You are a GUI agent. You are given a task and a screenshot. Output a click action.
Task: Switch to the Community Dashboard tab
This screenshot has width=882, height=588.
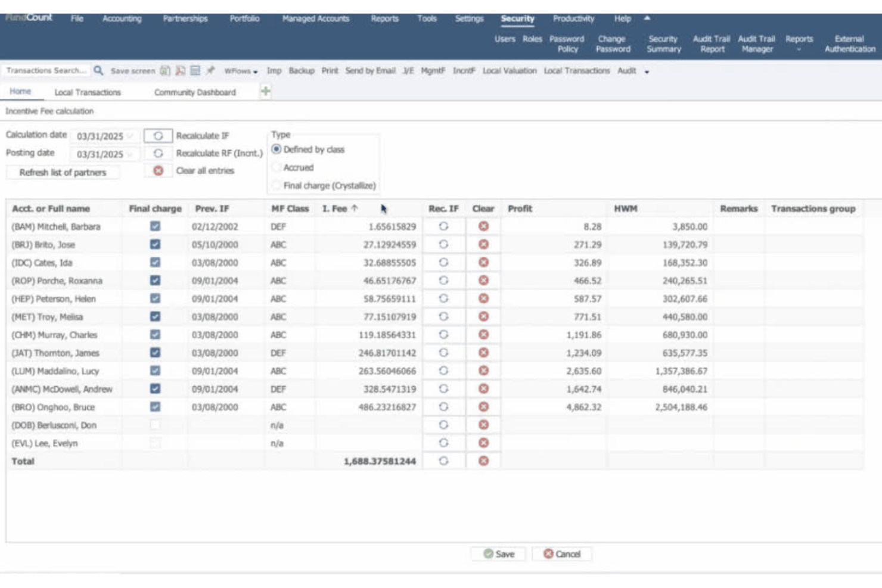click(195, 92)
